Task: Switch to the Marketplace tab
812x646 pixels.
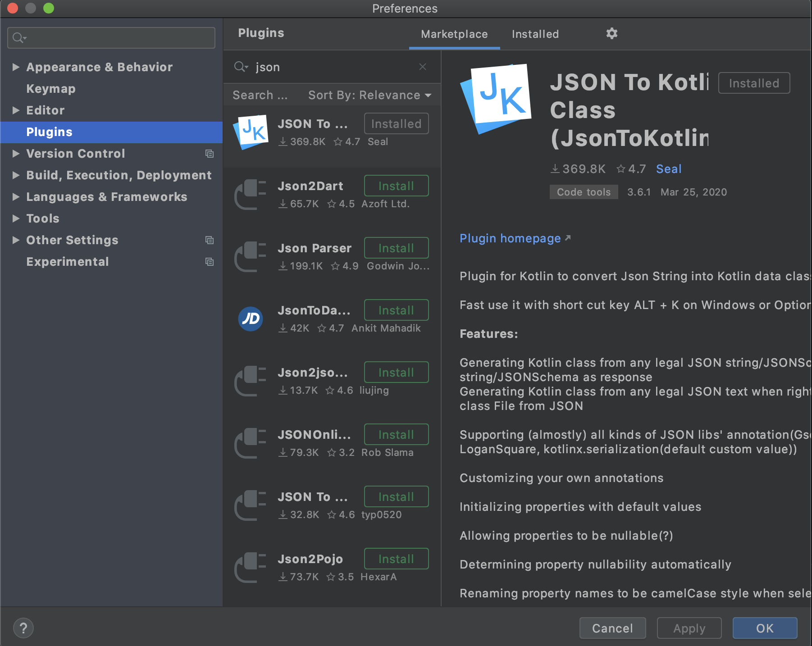Action: (454, 34)
